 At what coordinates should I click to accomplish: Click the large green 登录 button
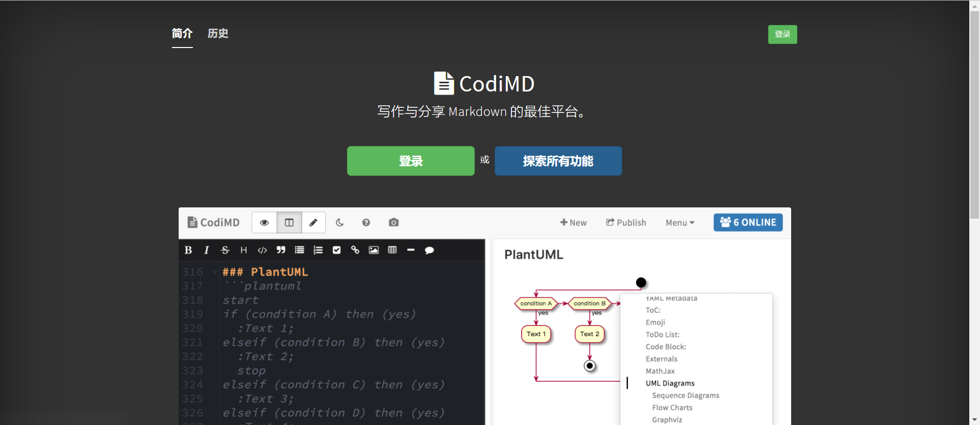point(411,161)
